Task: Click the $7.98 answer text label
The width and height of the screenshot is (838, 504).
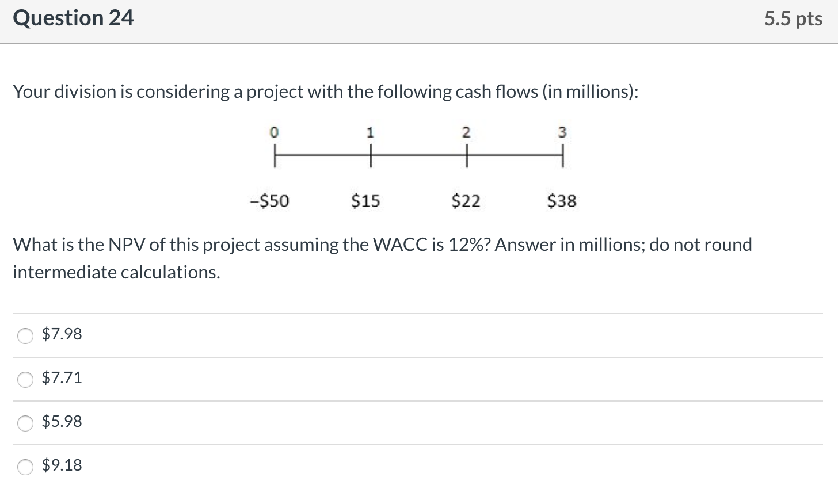Action: click(62, 334)
